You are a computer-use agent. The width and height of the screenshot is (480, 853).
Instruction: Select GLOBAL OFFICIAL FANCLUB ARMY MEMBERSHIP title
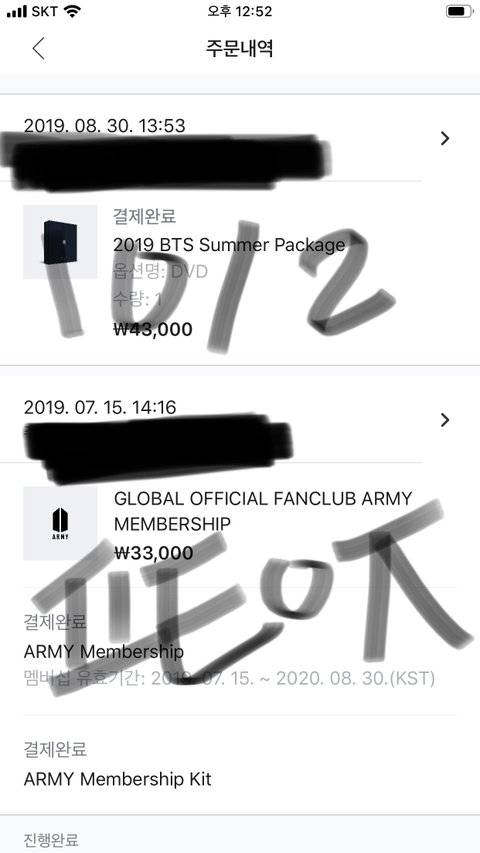(x=263, y=511)
